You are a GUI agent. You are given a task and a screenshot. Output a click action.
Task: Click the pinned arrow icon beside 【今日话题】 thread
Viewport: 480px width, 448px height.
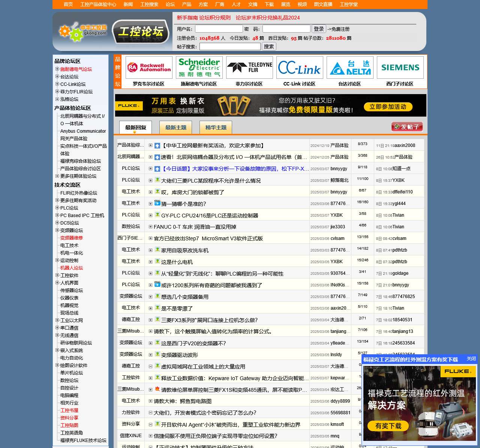pyautogui.click(x=157, y=169)
